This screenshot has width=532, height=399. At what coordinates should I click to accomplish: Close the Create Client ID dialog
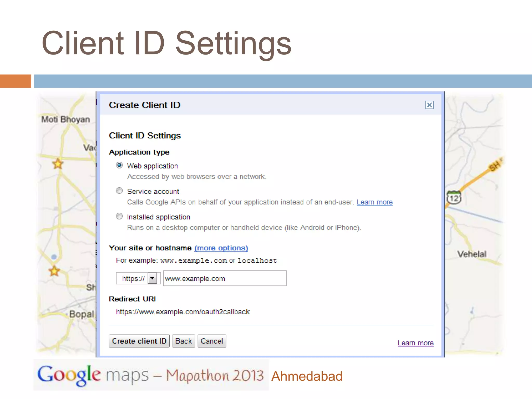click(429, 105)
